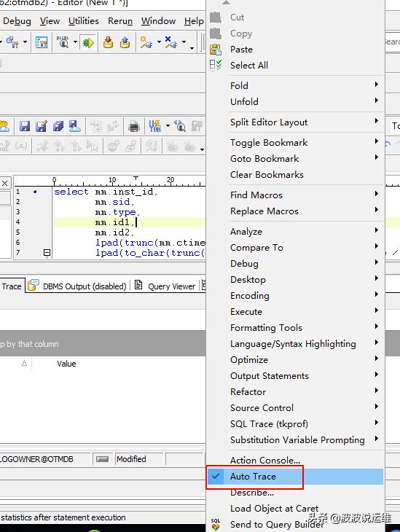Viewport: 400px width, 532px height.
Task: Open the Rerun menu
Action: (120, 21)
